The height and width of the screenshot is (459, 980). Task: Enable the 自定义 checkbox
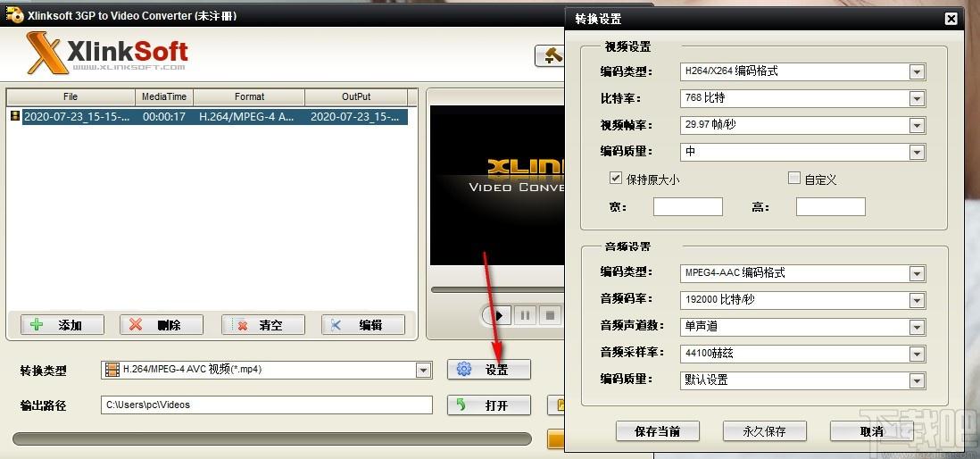click(x=794, y=179)
